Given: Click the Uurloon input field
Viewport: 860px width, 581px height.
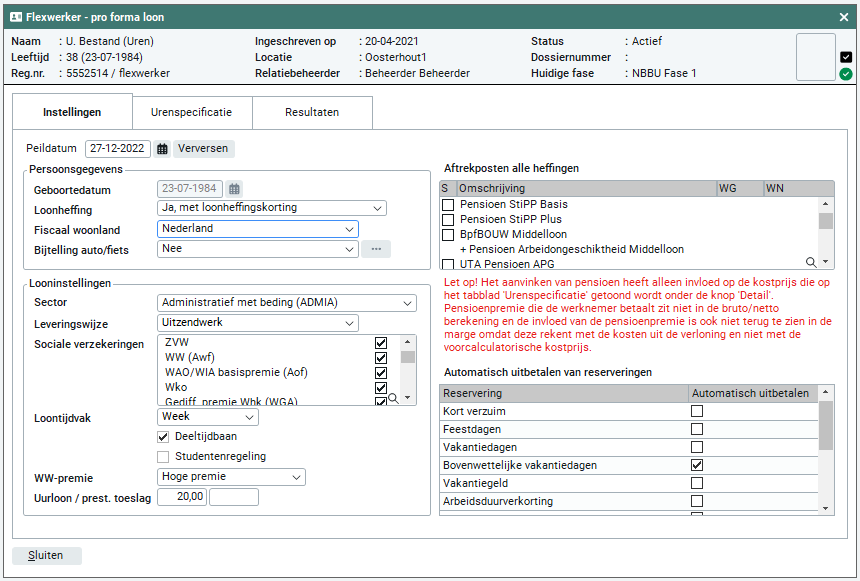Looking at the screenshot, I should (182, 497).
